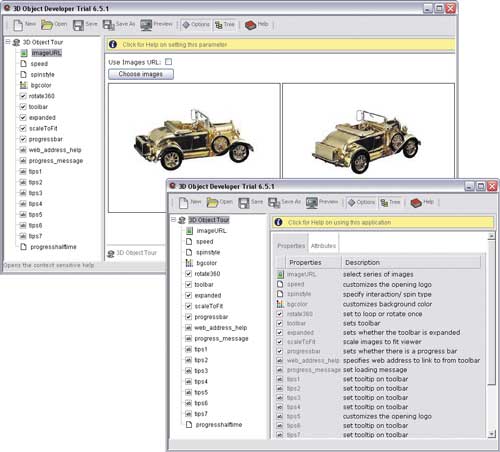Click the Tree icon in the front window toolbar

point(384,202)
